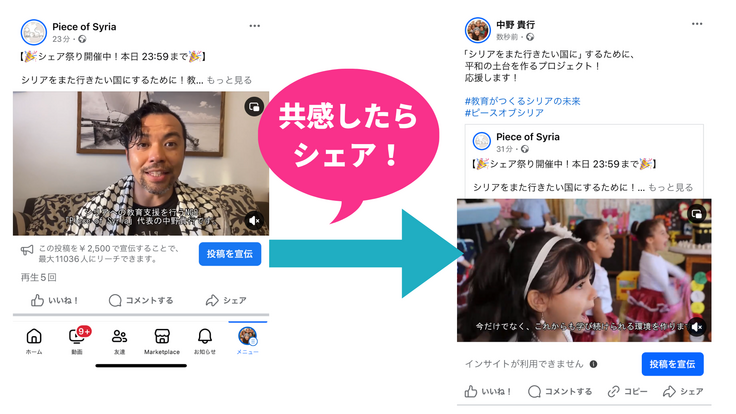Screen dimensions: 736x414
Task: Open the Video tab with 9+ badge
Action: pos(78,340)
